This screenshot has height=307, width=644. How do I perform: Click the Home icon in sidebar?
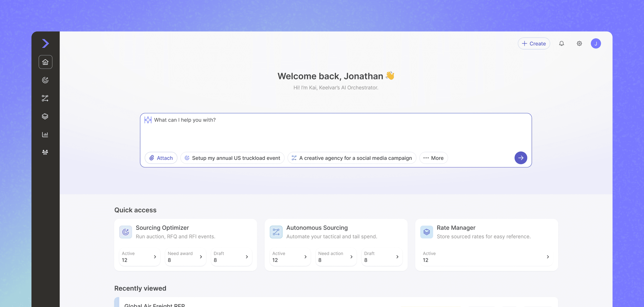point(45,62)
